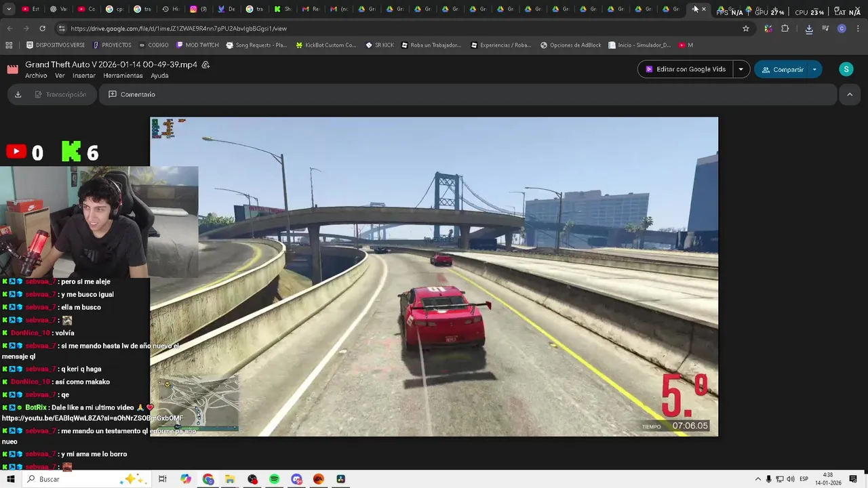The height and width of the screenshot is (488, 868).
Task: Open the Inicio - Simulador_D... bookmark
Action: click(640, 45)
